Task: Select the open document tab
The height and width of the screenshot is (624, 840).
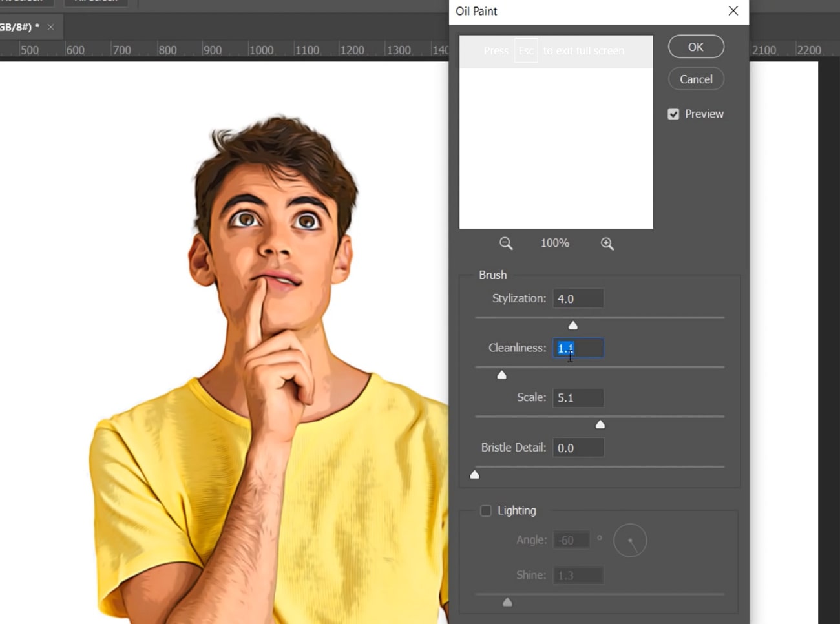Action: [x=19, y=27]
